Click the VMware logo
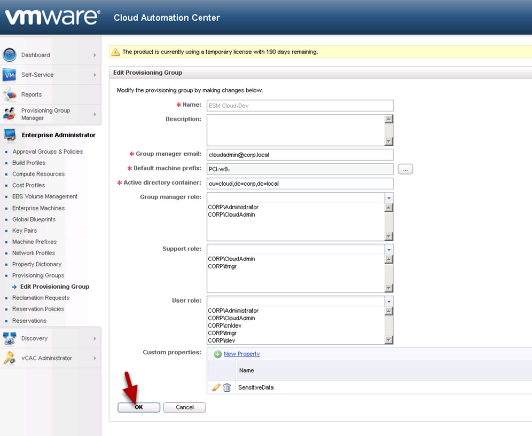The image size is (532, 436). tap(53, 17)
